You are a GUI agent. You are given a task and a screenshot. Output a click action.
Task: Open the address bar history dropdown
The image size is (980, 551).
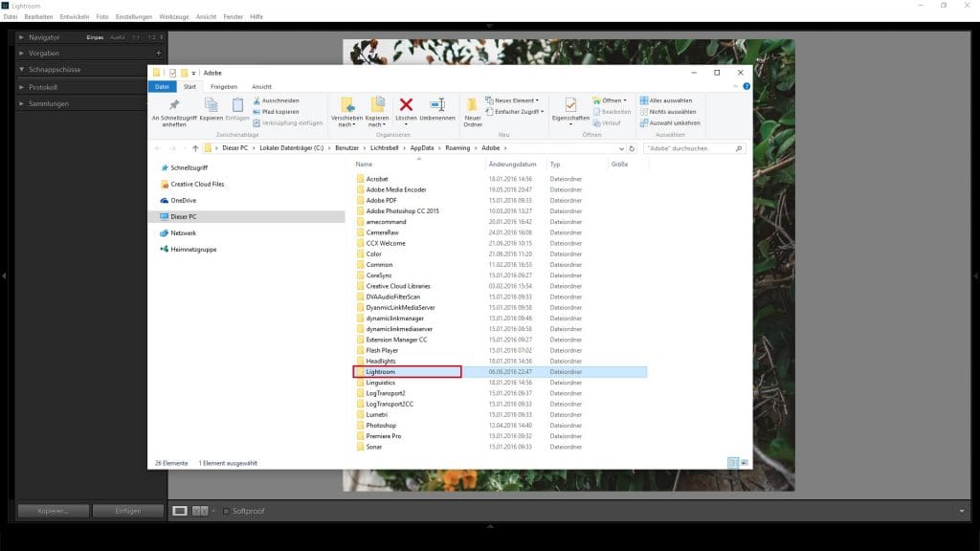(621, 148)
